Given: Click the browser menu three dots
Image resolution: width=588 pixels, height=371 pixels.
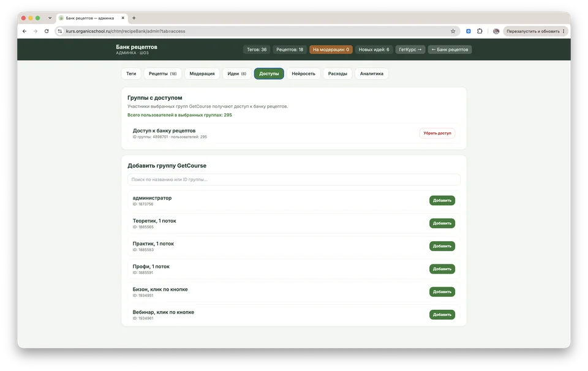Looking at the screenshot, I should click(x=563, y=31).
